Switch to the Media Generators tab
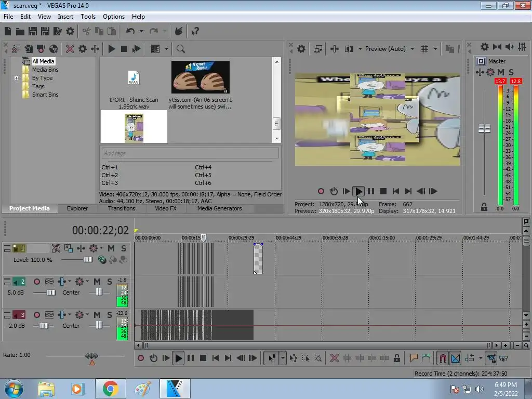The height and width of the screenshot is (399, 532). click(x=220, y=209)
